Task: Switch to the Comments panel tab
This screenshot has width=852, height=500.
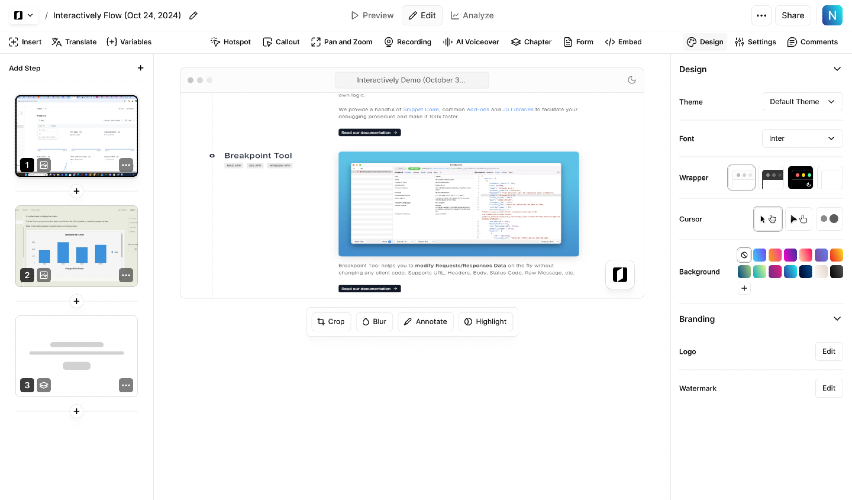Action: 812,42
